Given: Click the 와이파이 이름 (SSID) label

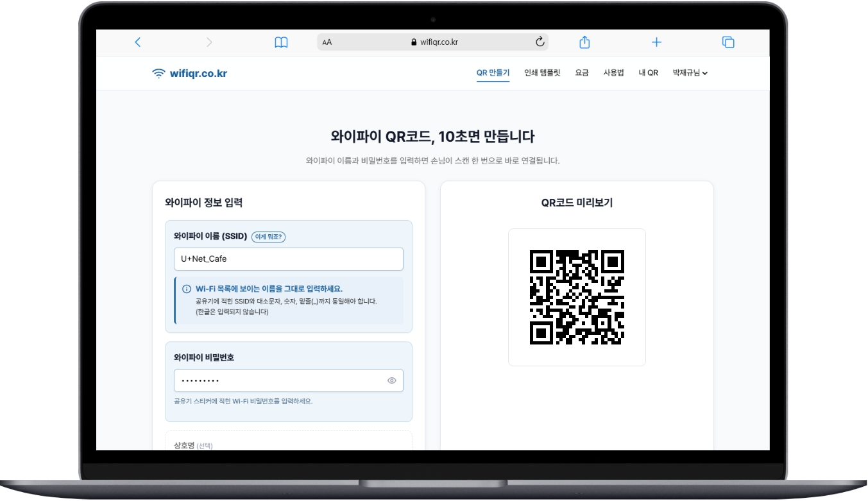Looking at the screenshot, I should point(210,237).
